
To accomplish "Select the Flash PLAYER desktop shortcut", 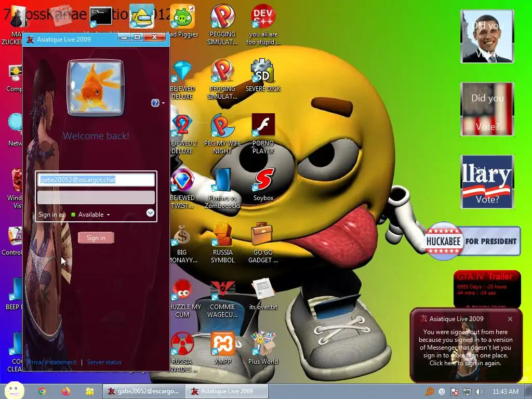I will (263, 135).
